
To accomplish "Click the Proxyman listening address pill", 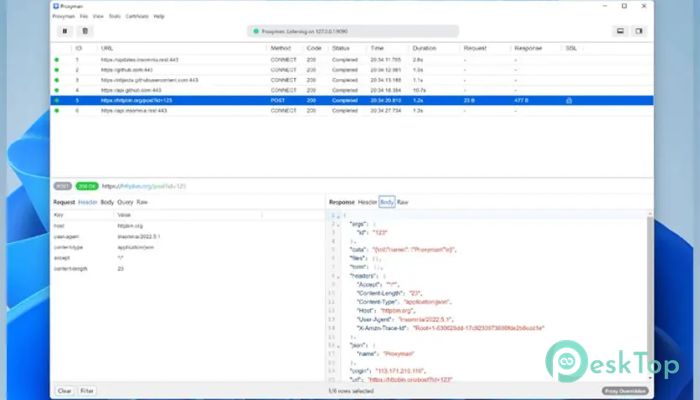I will pyautogui.click(x=353, y=31).
